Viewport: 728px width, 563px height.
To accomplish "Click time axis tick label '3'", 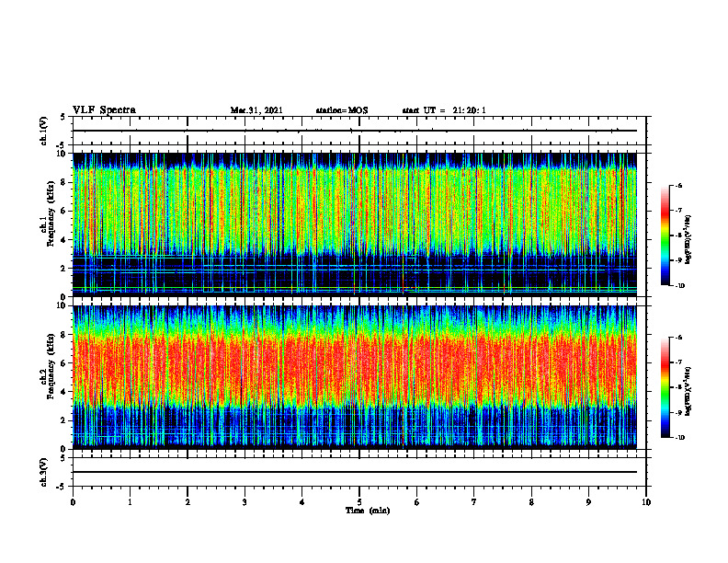I will tap(245, 502).
